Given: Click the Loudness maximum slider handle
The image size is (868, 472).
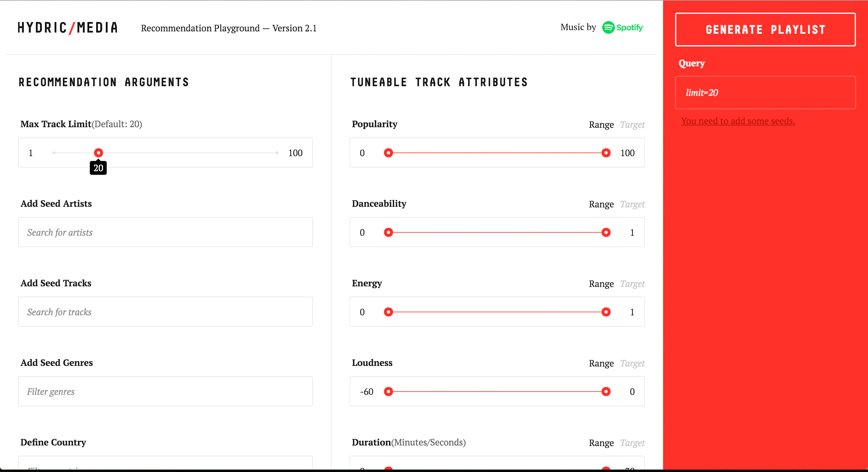Looking at the screenshot, I should [606, 392].
